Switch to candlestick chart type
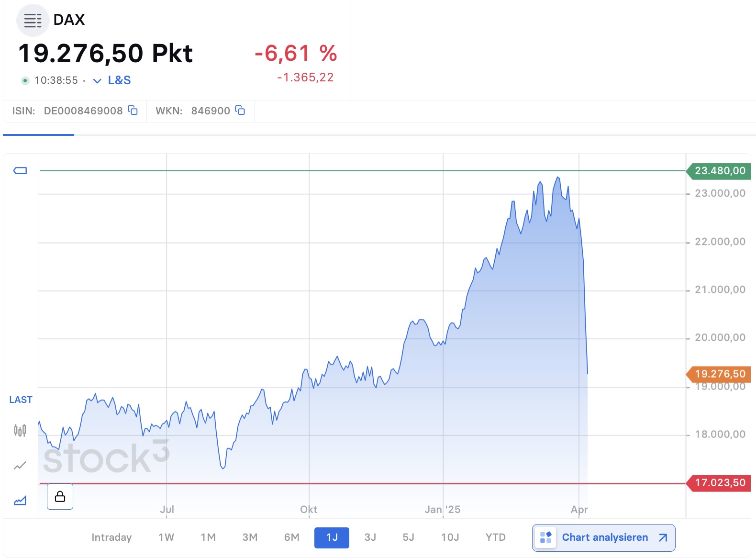 tap(20, 430)
